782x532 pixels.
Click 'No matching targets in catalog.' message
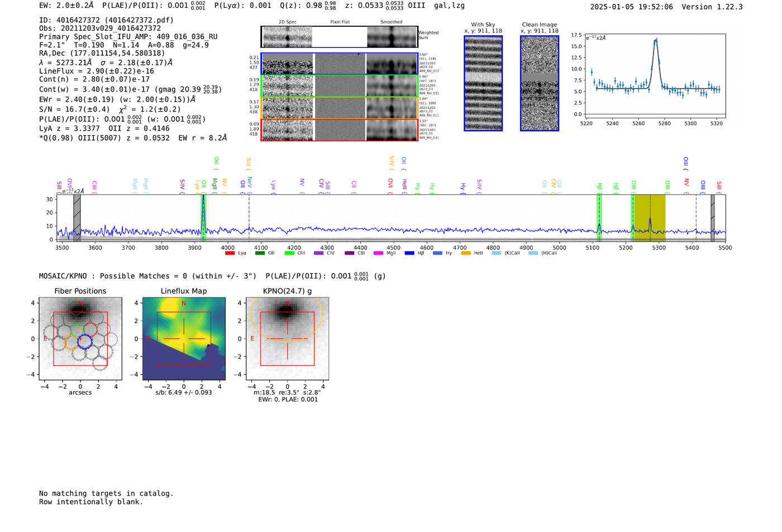[x=106, y=493]
